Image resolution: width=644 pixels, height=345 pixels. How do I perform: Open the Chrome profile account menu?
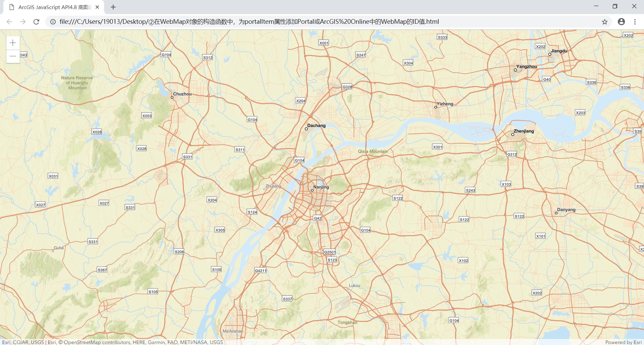(x=621, y=22)
